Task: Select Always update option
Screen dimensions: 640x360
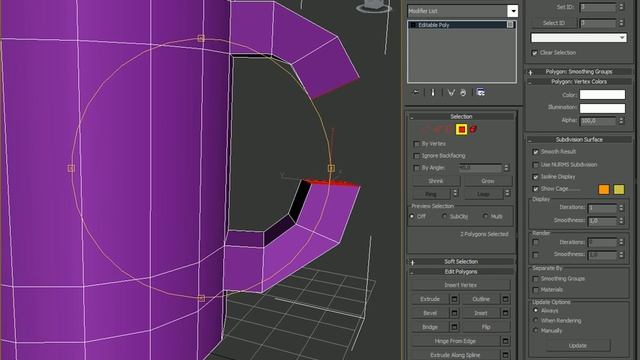Action: point(536,311)
